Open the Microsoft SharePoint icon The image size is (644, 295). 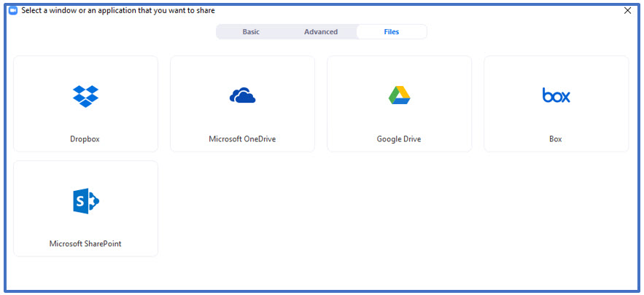point(86,201)
